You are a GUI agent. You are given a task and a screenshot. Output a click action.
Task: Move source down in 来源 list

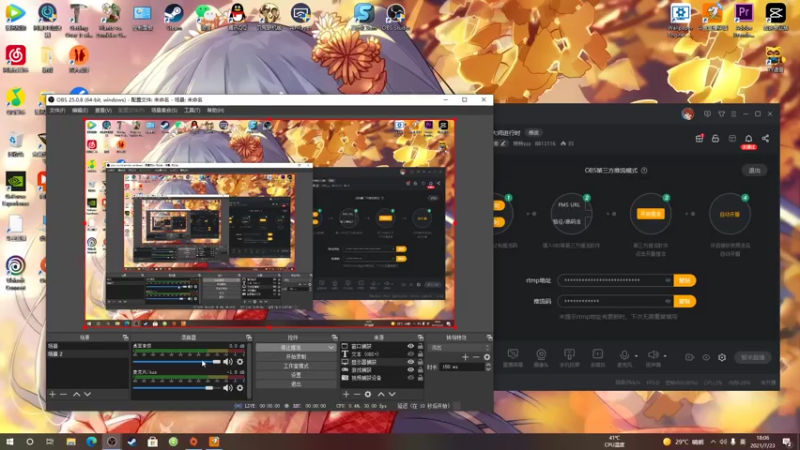392,394
